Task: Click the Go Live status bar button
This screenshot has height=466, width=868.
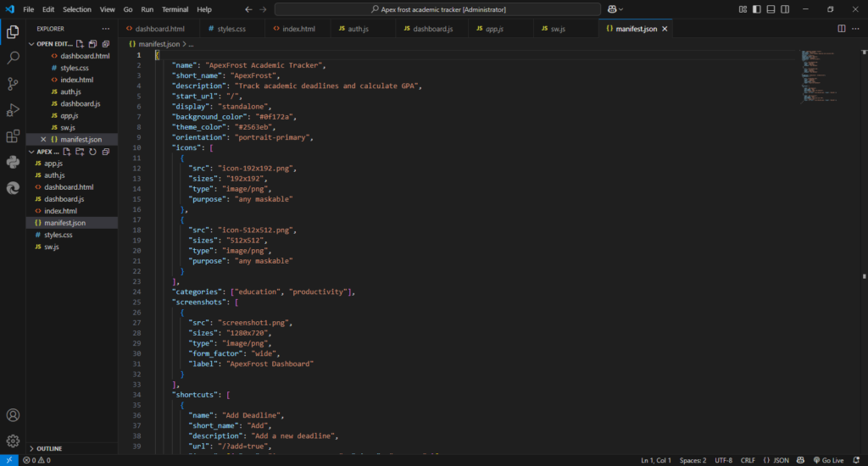Action: [x=829, y=460]
